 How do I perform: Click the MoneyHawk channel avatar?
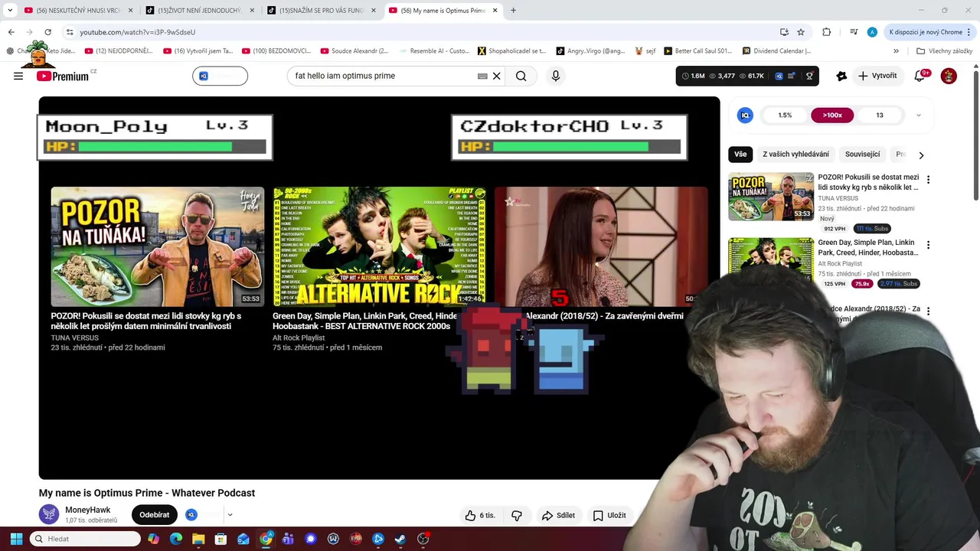(49, 514)
